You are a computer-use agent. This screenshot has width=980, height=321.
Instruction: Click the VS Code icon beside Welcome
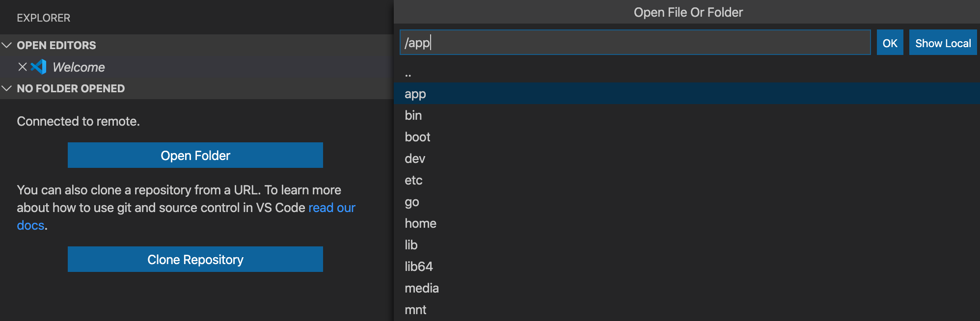(x=39, y=67)
